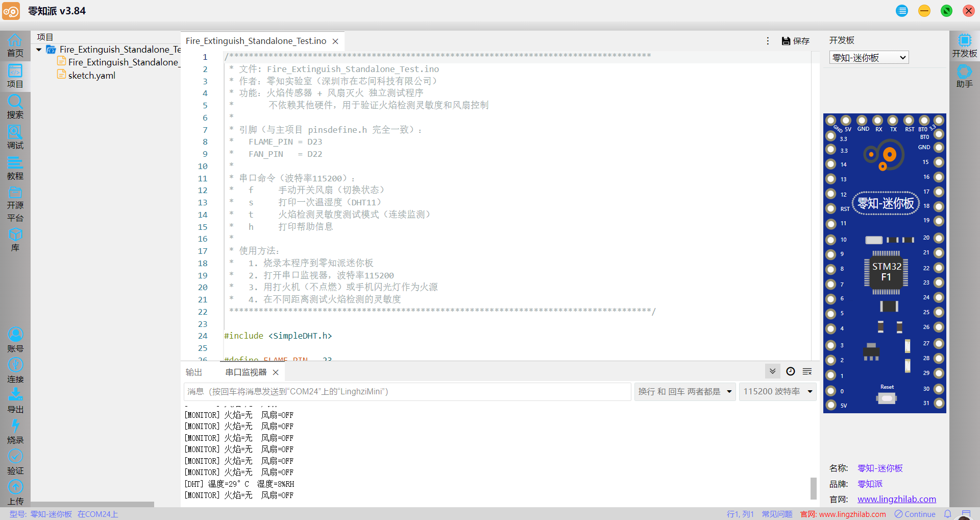Select the 项目 project sidebar icon
Image resolution: width=980 pixels, height=520 pixels.
15,76
